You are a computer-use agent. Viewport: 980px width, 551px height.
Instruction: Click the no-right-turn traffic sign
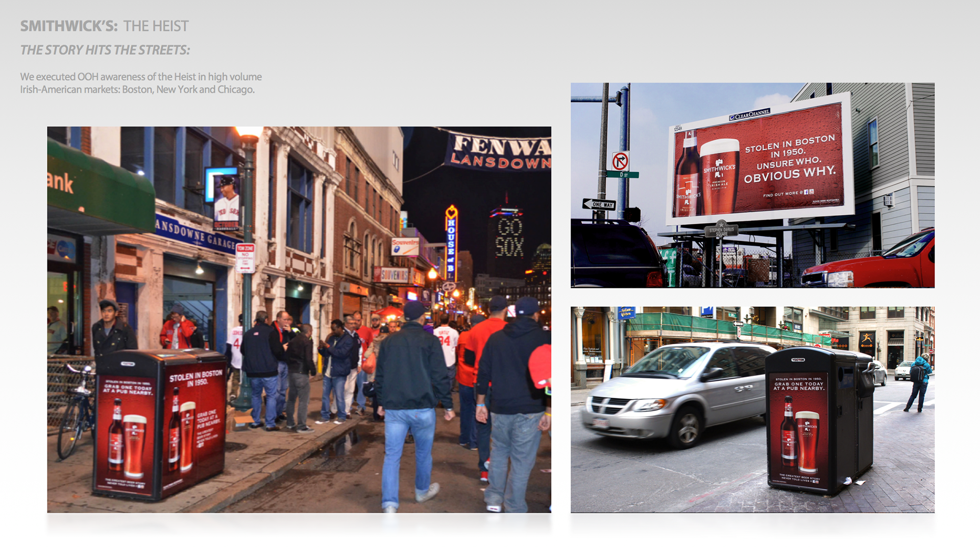[x=620, y=161]
